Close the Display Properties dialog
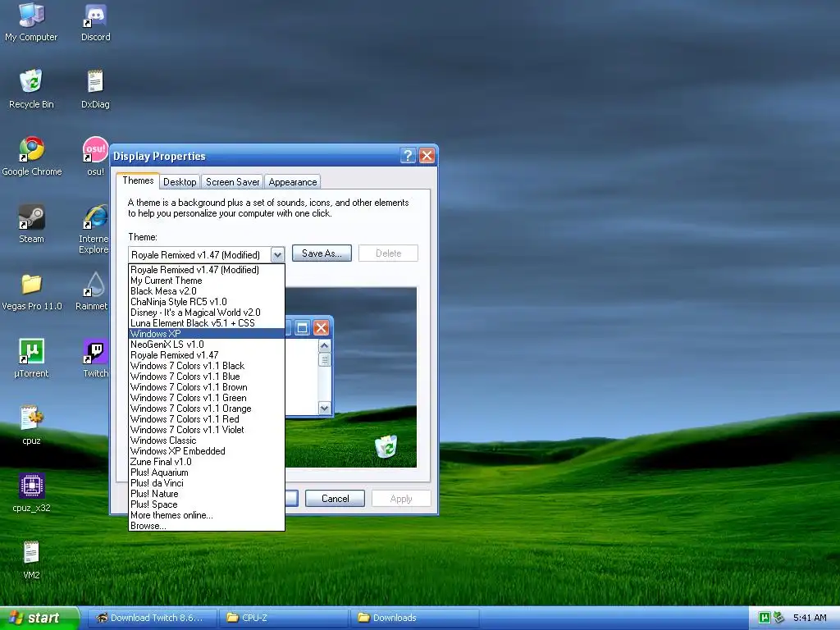Image resolution: width=840 pixels, height=630 pixels. coord(427,156)
